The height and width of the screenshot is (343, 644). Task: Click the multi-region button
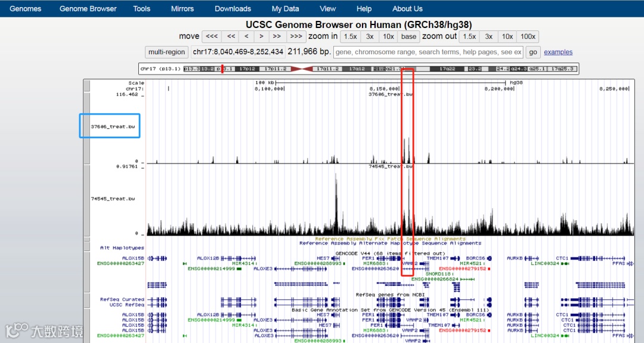click(x=167, y=52)
